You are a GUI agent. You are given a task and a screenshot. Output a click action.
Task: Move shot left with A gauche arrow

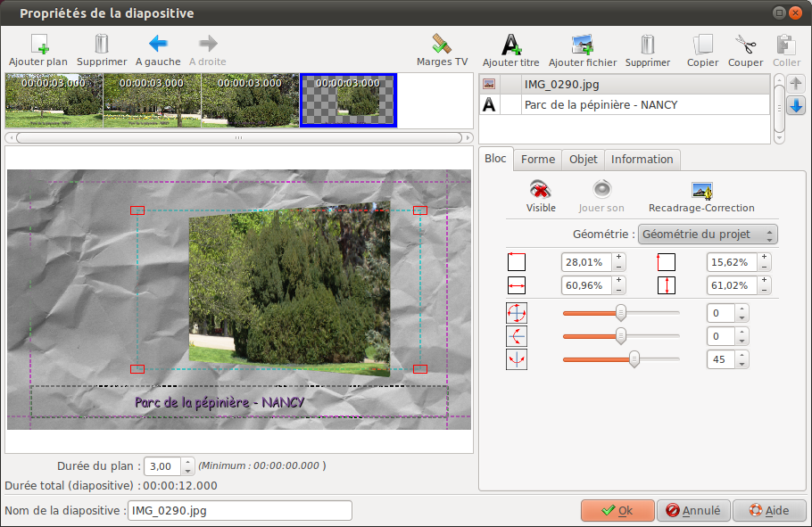(x=158, y=44)
